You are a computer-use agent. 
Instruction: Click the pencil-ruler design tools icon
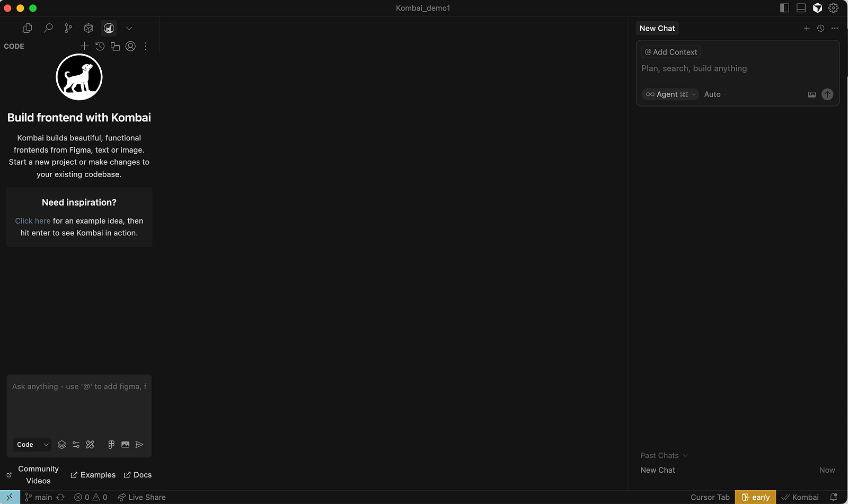pos(90,445)
